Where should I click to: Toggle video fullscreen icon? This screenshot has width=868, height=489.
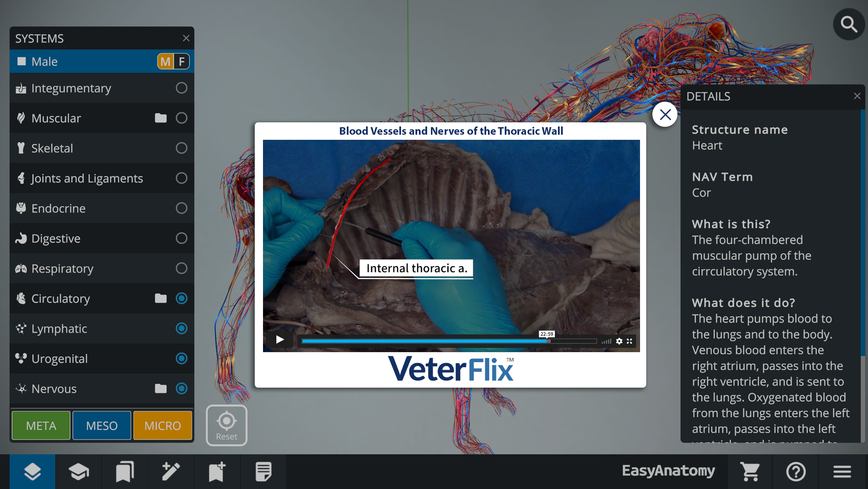629,341
